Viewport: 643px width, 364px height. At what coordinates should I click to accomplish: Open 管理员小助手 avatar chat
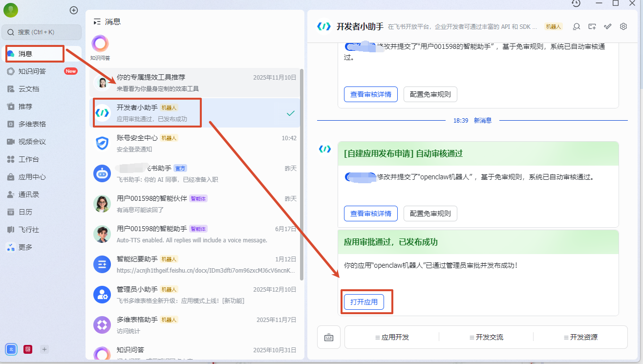(x=102, y=295)
